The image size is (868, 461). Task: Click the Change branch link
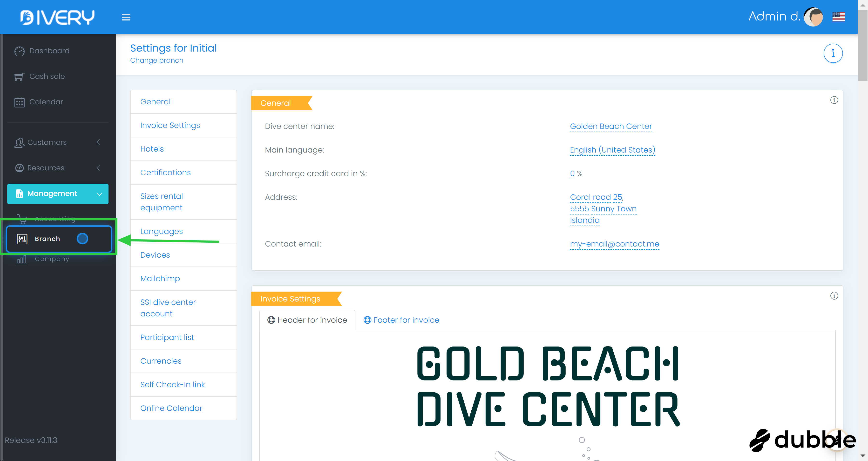point(156,60)
